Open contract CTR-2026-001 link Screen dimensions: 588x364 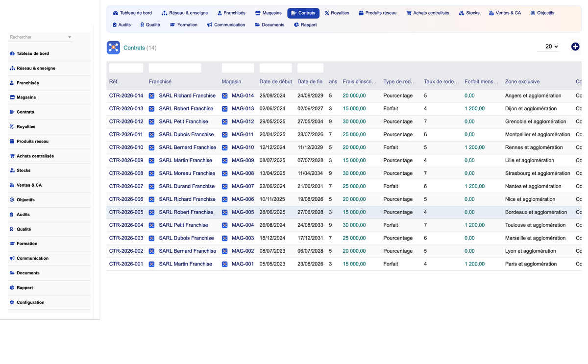coord(126,264)
